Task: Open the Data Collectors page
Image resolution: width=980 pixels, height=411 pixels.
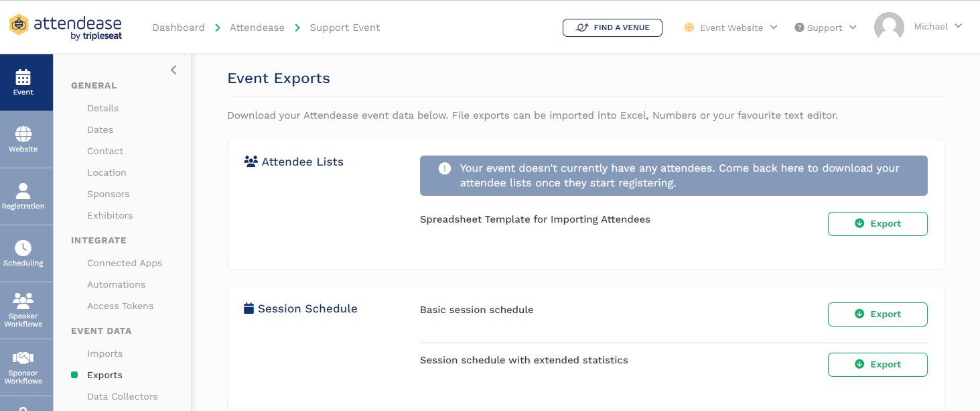Action: pos(122,396)
